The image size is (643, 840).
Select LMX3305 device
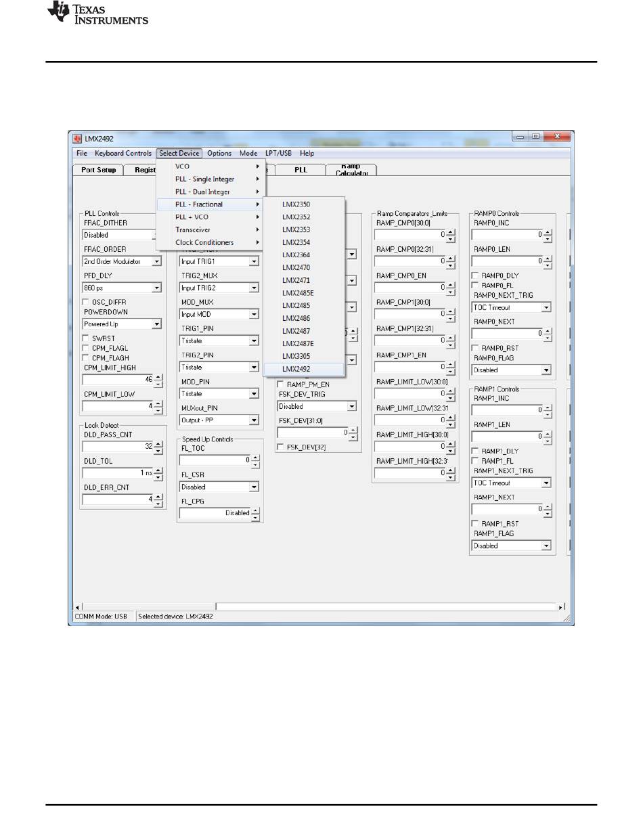click(x=304, y=356)
